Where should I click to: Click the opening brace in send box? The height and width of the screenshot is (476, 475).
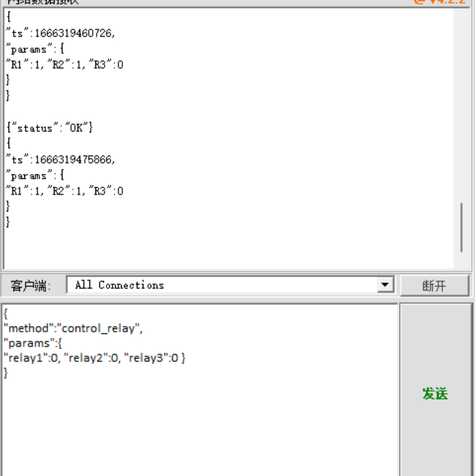(x=5, y=313)
